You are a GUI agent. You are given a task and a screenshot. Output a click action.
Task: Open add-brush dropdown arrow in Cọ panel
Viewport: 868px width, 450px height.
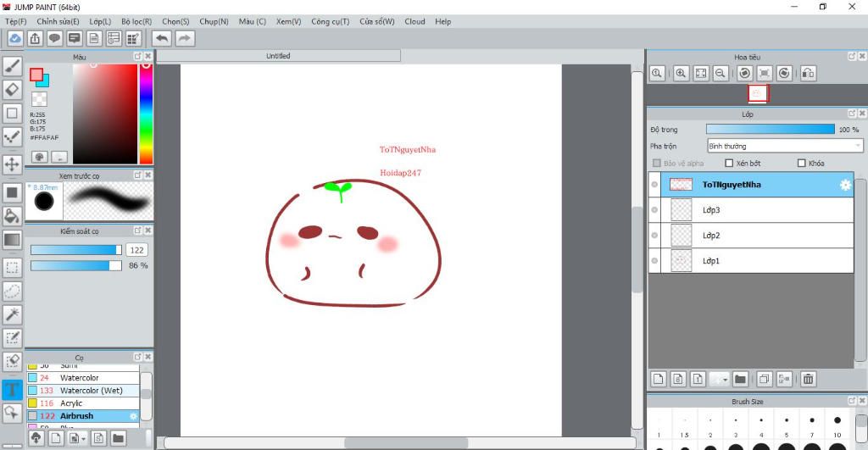point(84,439)
